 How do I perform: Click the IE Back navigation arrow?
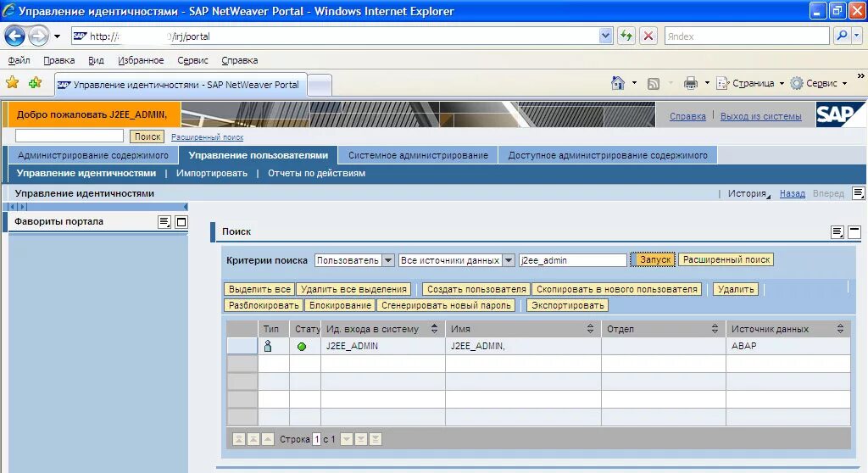click(x=14, y=36)
